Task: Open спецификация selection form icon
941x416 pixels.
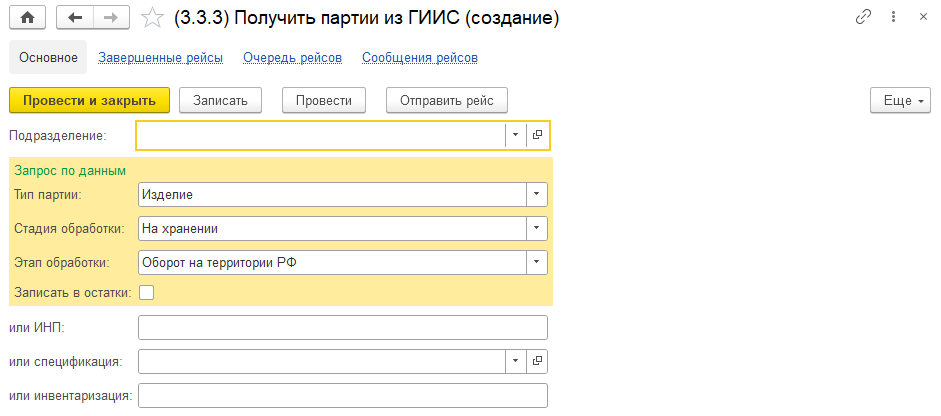Action: (x=537, y=361)
